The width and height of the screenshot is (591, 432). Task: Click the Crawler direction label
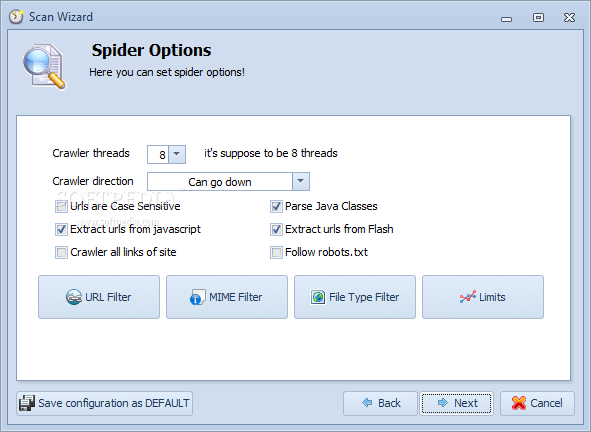tap(93, 181)
